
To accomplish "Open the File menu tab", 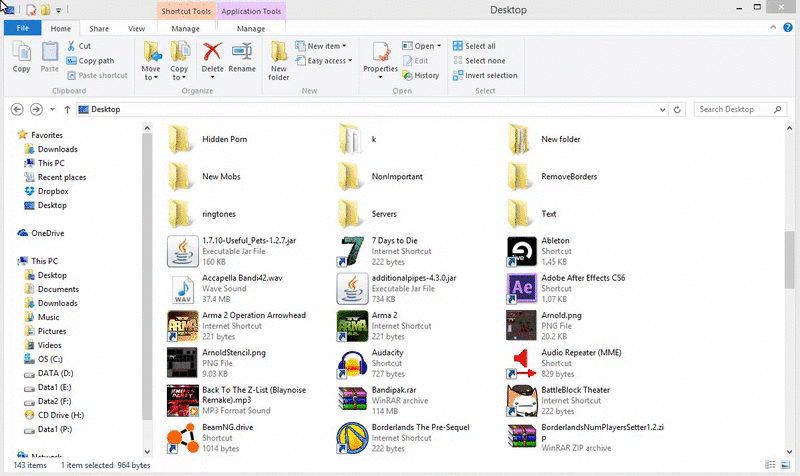I will (22, 28).
